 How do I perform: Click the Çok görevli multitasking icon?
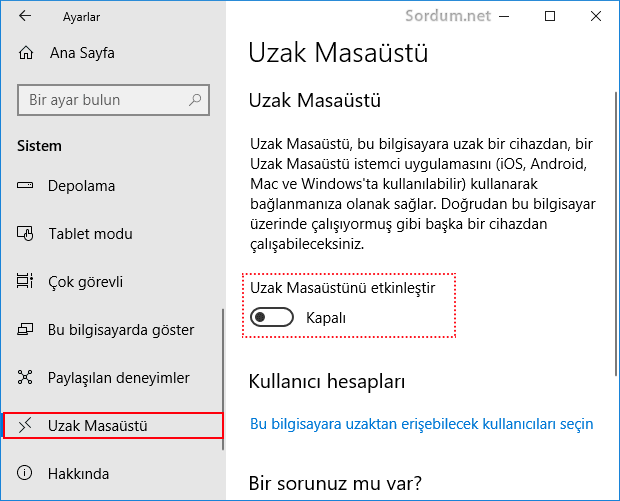coord(25,281)
